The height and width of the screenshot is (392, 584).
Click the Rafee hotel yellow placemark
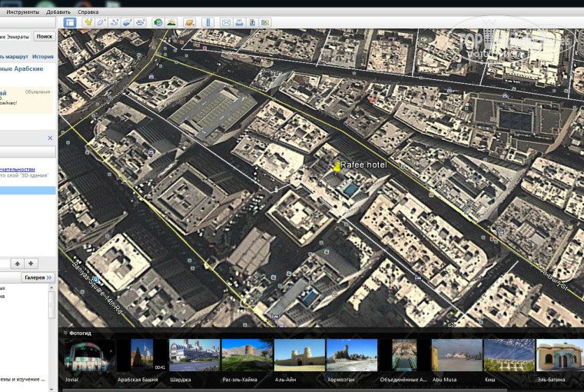[337, 166]
